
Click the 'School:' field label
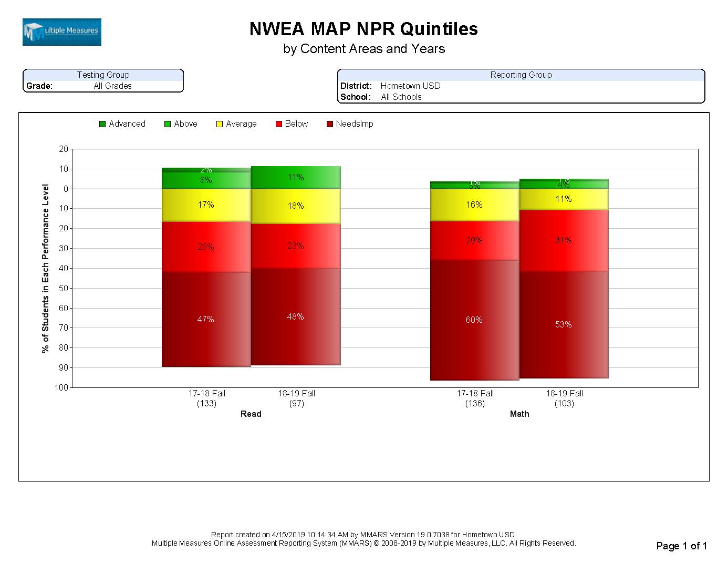click(356, 97)
